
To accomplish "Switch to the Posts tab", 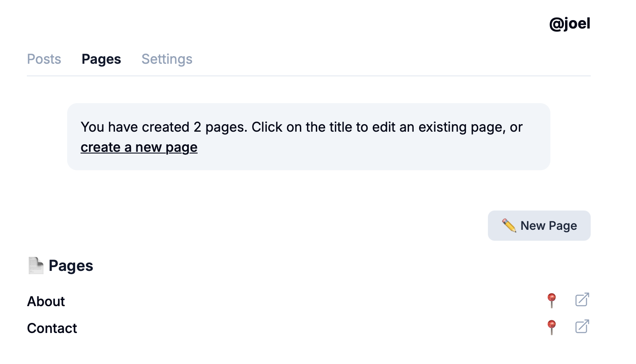I will (x=44, y=59).
